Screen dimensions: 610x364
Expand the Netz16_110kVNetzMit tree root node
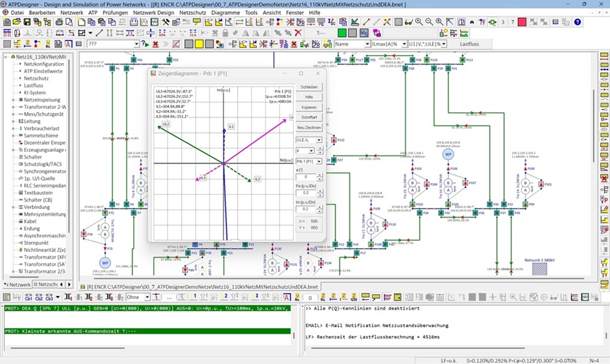[6, 57]
